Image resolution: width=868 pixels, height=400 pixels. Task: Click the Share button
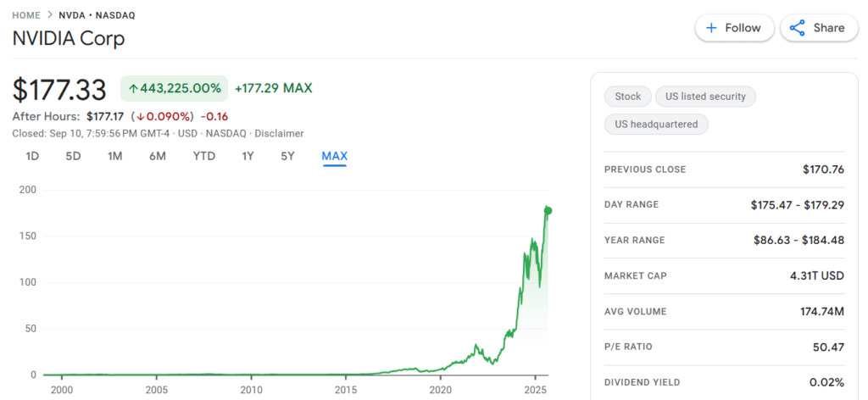820,28
